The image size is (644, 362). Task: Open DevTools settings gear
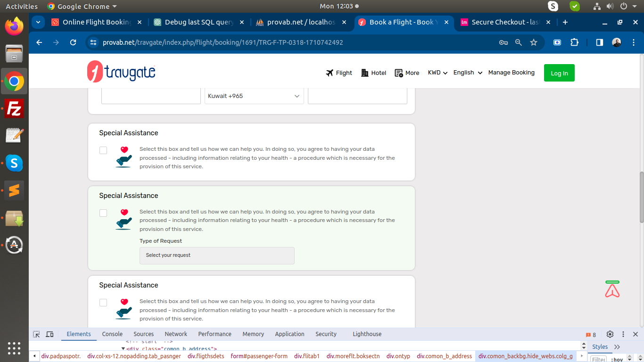coord(610,334)
